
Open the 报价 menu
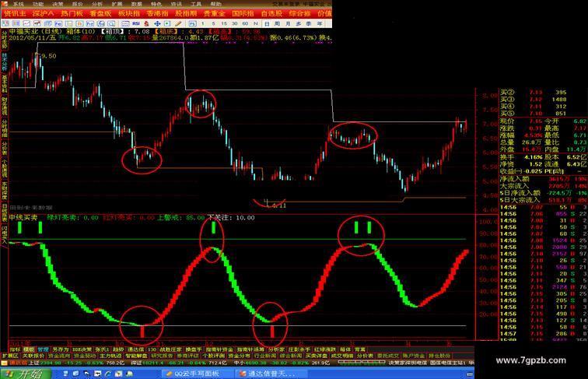tap(77, 4)
